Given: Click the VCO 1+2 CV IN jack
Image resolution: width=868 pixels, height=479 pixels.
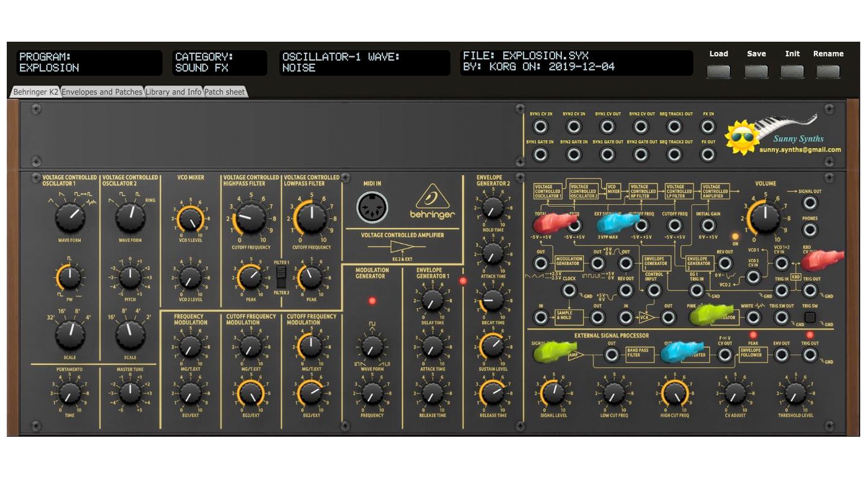Looking at the screenshot, I should tap(782, 263).
